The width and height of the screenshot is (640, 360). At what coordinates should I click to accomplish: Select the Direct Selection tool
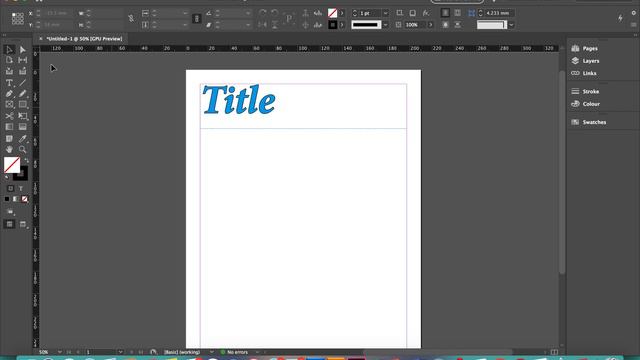tap(22, 50)
